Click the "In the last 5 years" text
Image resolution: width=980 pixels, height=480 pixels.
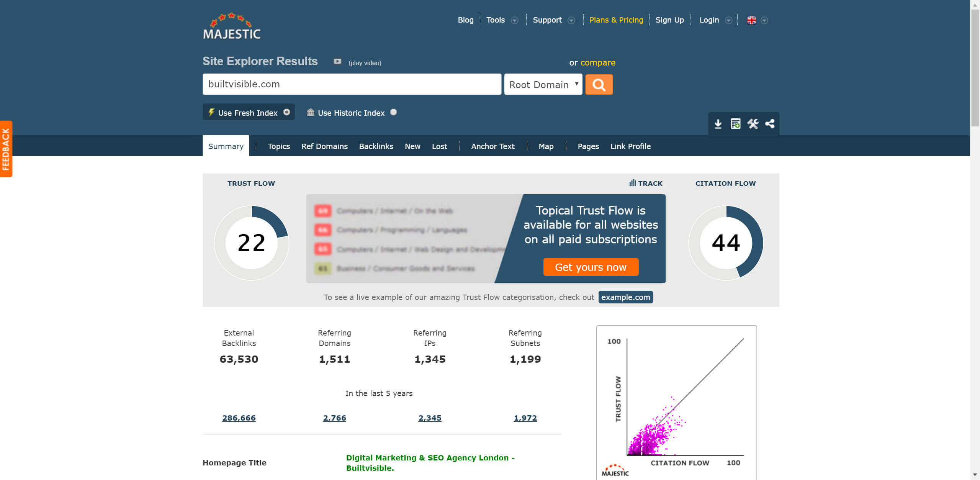[379, 393]
